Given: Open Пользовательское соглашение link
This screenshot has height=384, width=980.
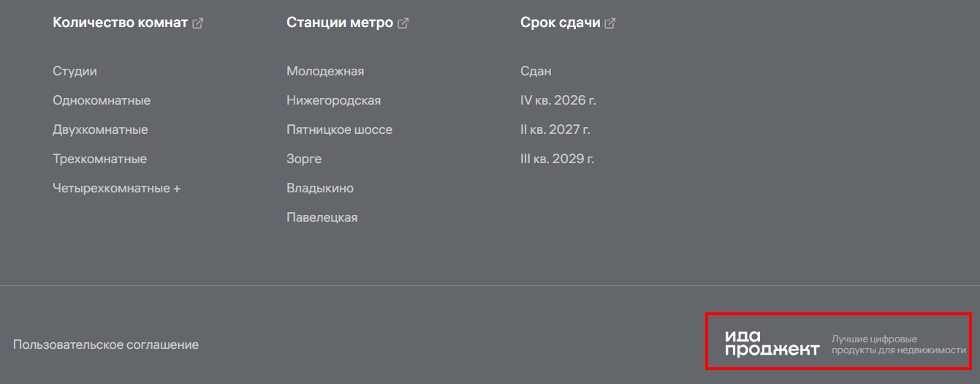Looking at the screenshot, I should coord(106,345).
